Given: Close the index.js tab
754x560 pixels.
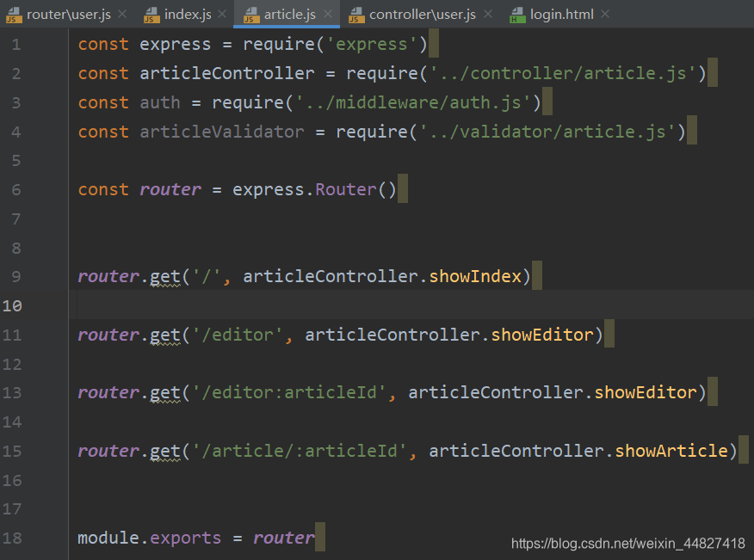Looking at the screenshot, I should click(x=222, y=14).
